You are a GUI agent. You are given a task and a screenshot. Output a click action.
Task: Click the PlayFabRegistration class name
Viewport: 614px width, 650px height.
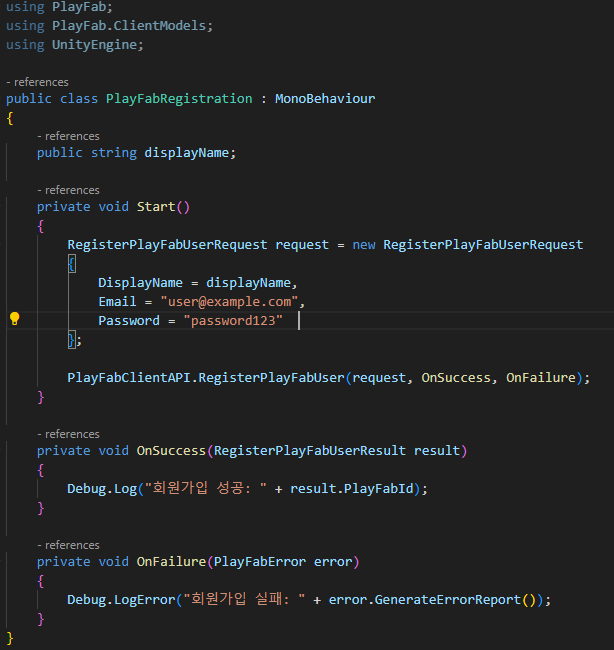click(x=179, y=99)
